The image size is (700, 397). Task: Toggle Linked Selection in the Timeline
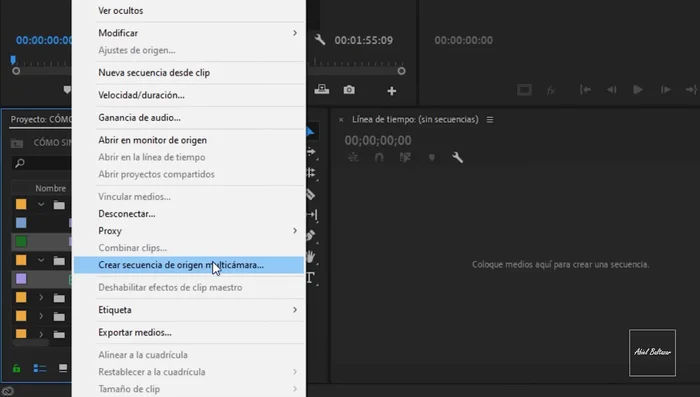(405, 157)
